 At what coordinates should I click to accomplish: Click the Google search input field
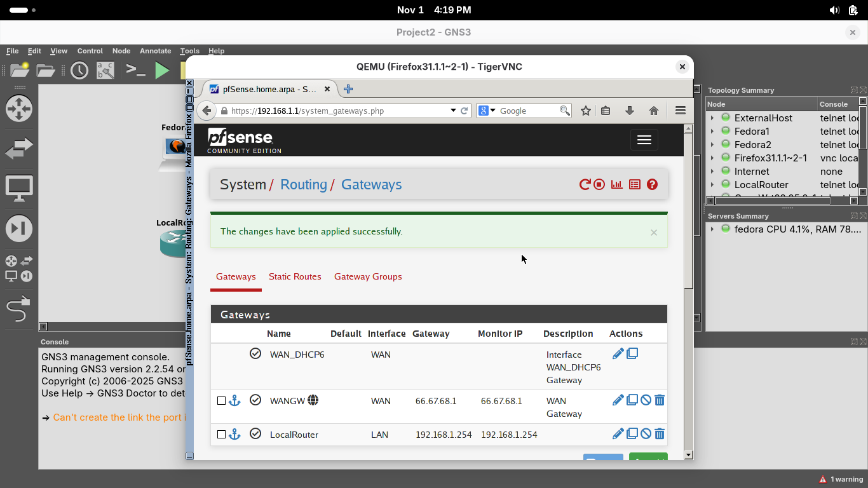click(x=527, y=111)
